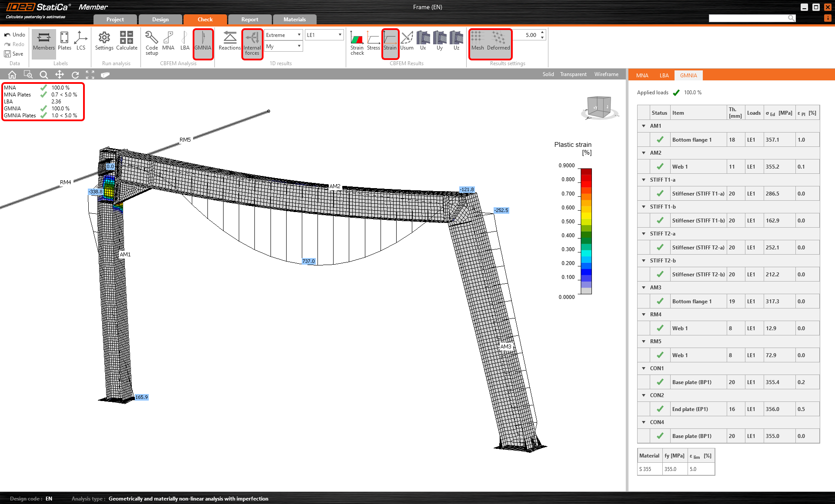Switch view to Wireframe
This screenshot has width=835, height=504.
(x=606, y=74)
